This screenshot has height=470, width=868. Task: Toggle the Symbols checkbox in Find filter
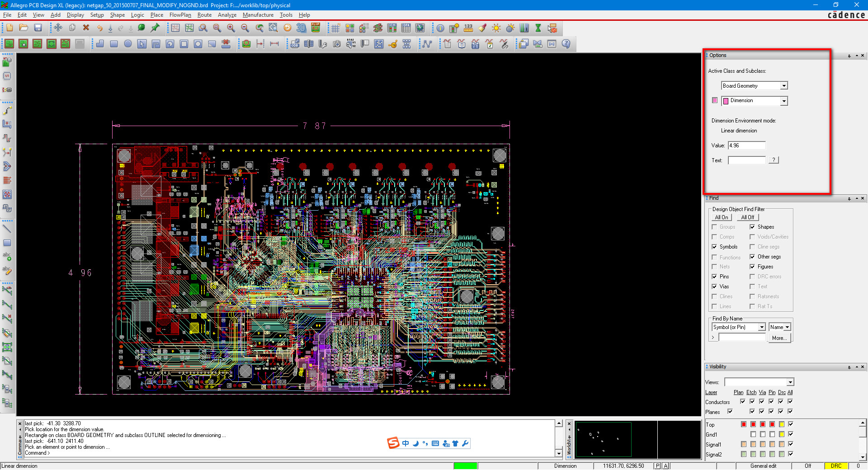[714, 247]
